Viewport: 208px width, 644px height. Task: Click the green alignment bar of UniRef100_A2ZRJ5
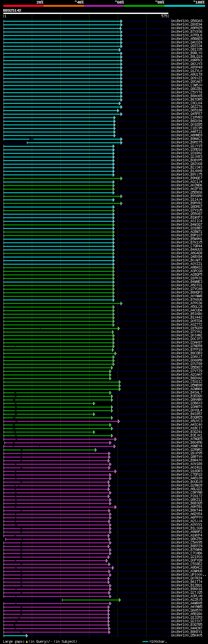91,600
